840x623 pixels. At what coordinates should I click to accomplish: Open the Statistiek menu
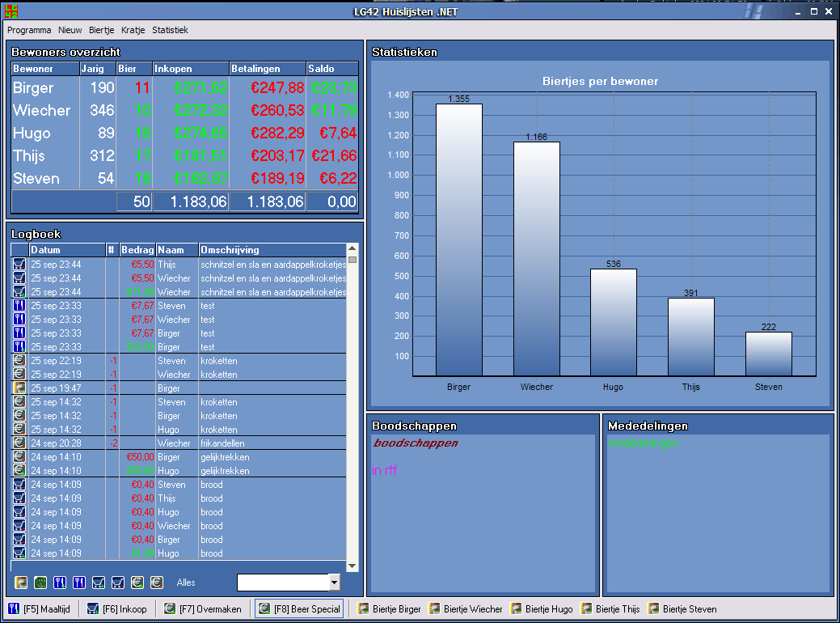[170, 30]
